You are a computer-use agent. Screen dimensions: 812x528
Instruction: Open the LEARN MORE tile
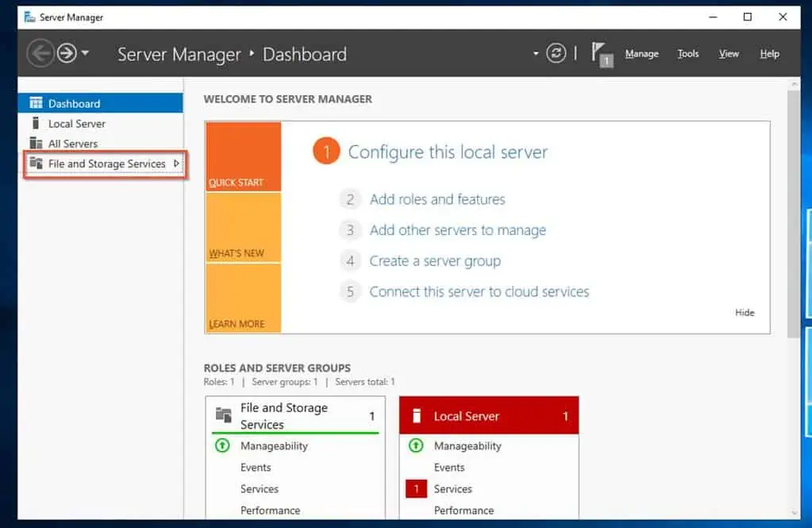pos(243,298)
